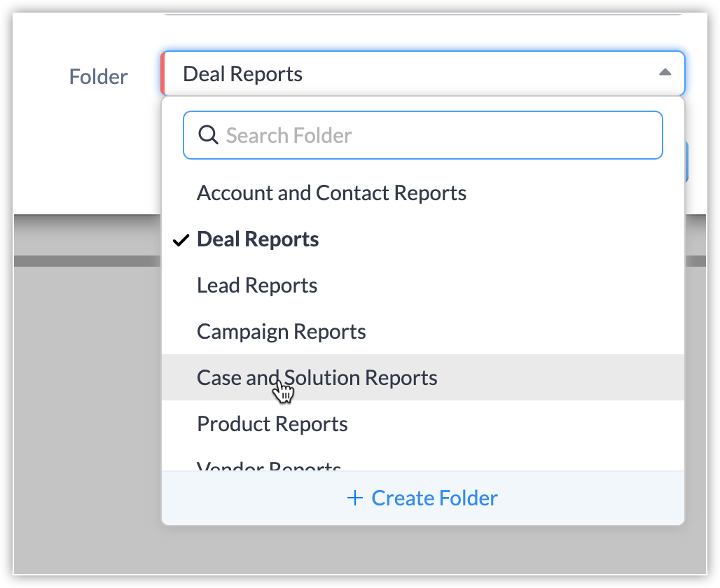Click the dimmed gray backdrop below the dialog
720x588 pixels.
pos(84,420)
